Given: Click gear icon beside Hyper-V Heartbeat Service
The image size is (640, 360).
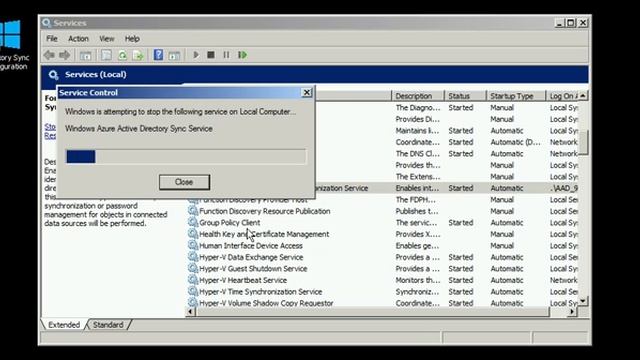Looking at the screenshot, I should coord(193,280).
